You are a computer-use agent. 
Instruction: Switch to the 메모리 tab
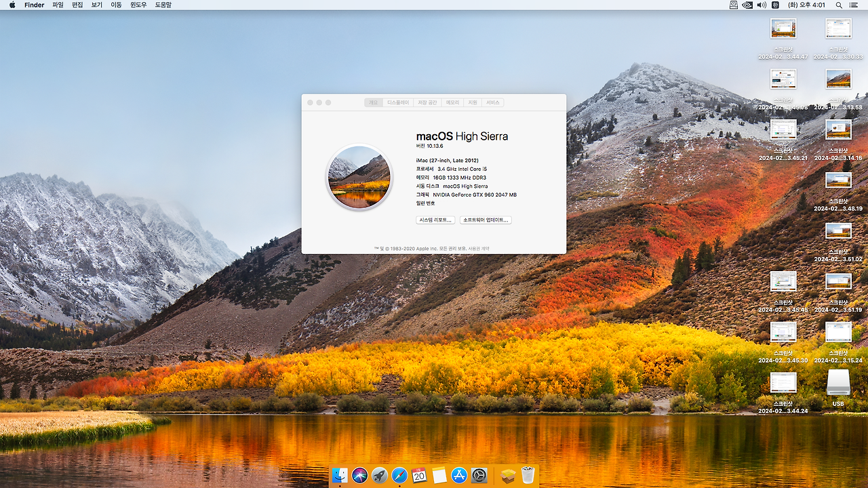[452, 102]
